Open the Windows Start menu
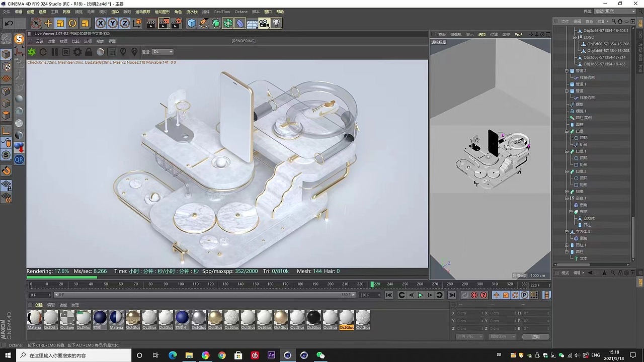 click(8, 355)
